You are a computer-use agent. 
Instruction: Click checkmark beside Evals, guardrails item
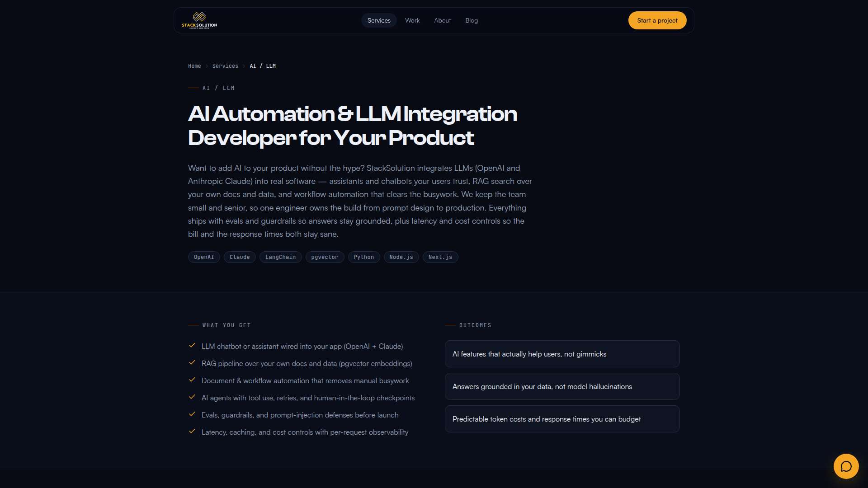[192, 414]
